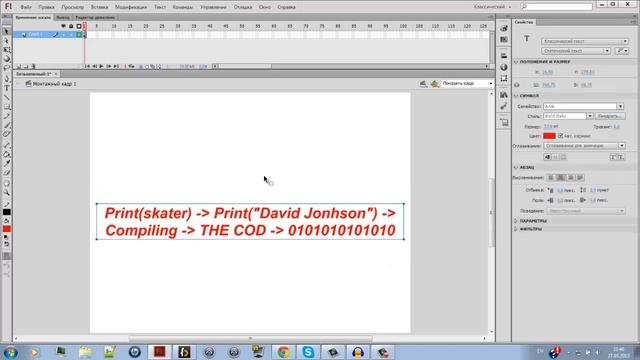640x360 pixels.
Task: Open the Modify menu
Action: [131, 7]
